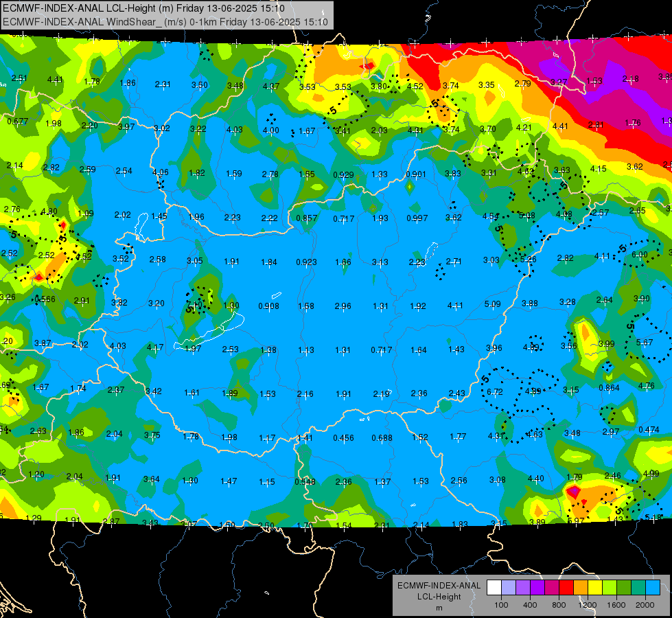The width and height of the screenshot is (672, 618).
Task: Click the wind shear value 4.15
Action: tap(598, 168)
